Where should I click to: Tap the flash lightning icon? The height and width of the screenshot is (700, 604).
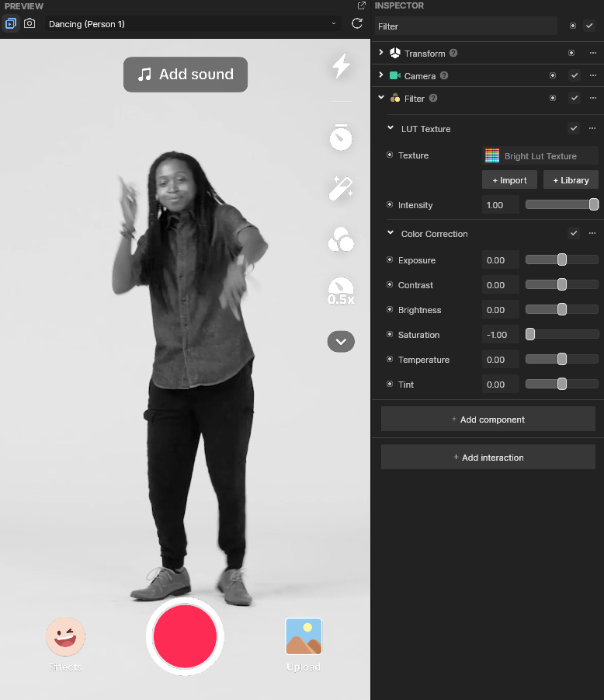(341, 65)
